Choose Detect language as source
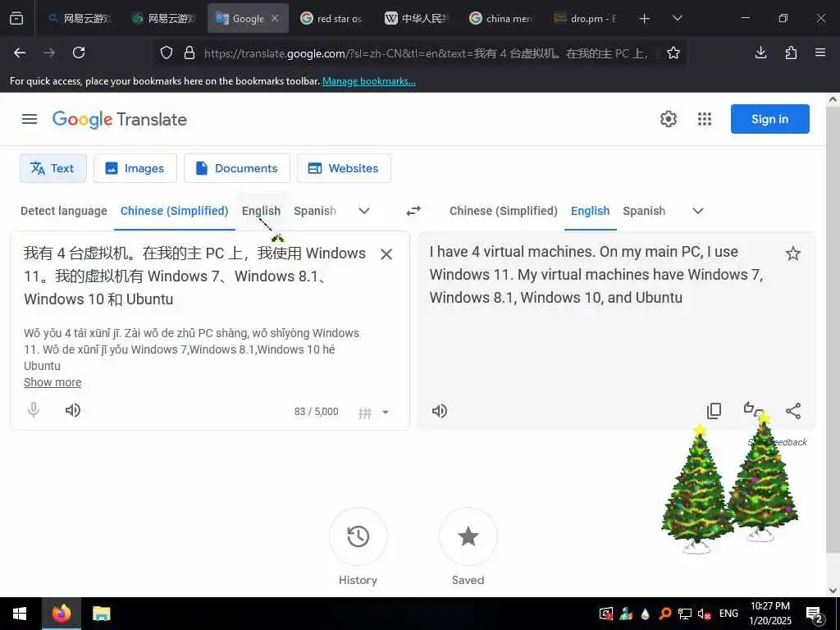The image size is (840, 630). click(64, 211)
